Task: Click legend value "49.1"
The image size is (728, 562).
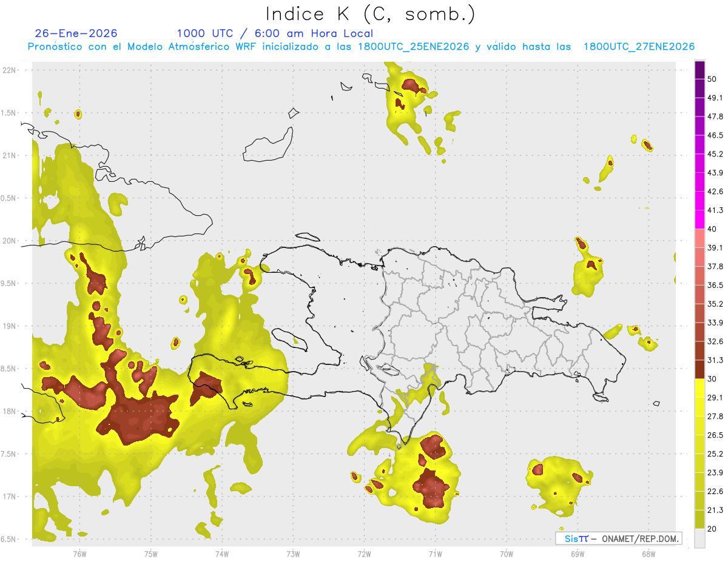Action: coord(716,98)
